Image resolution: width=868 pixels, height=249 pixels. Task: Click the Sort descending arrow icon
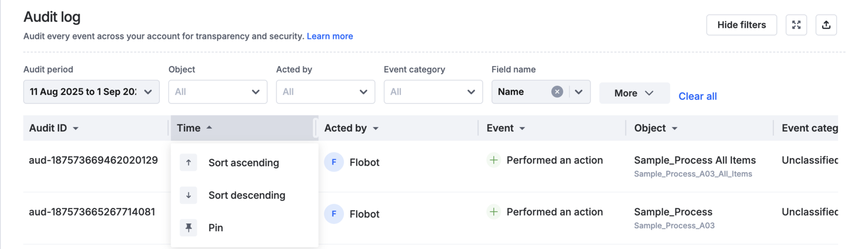[x=188, y=195]
